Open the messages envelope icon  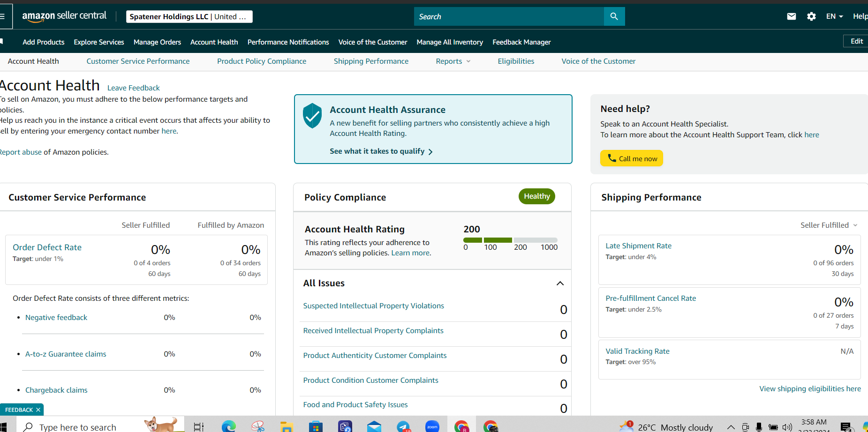(791, 16)
